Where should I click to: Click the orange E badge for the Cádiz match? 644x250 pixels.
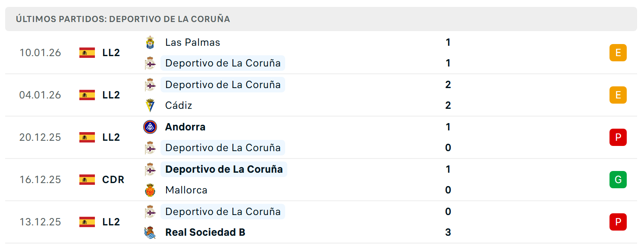[x=618, y=95]
